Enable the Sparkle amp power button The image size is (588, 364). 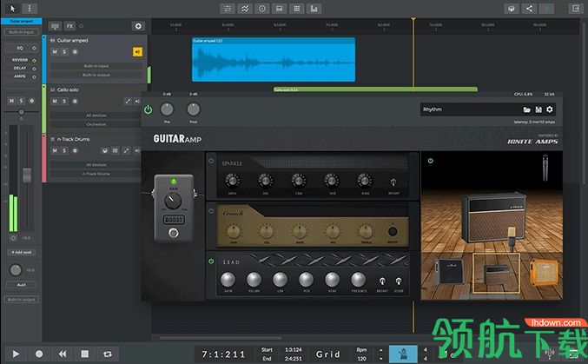(211, 161)
